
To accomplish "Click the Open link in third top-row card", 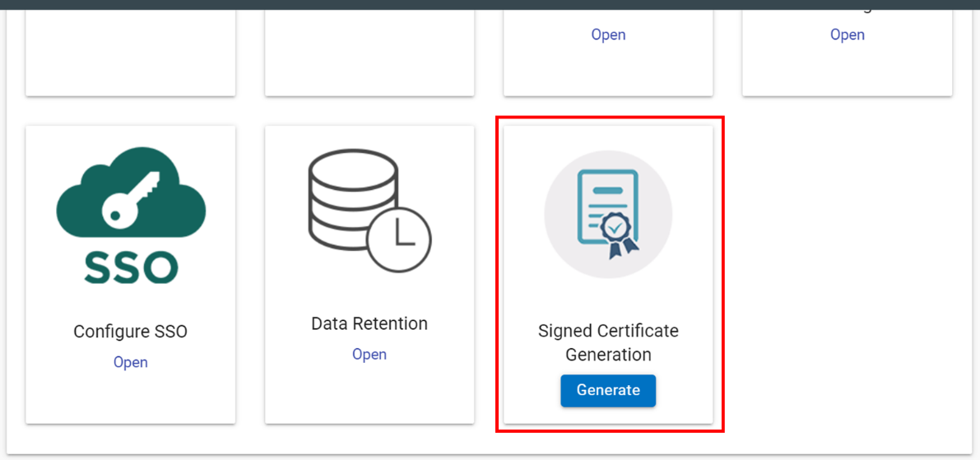I will pyautogui.click(x=608, y=35).
